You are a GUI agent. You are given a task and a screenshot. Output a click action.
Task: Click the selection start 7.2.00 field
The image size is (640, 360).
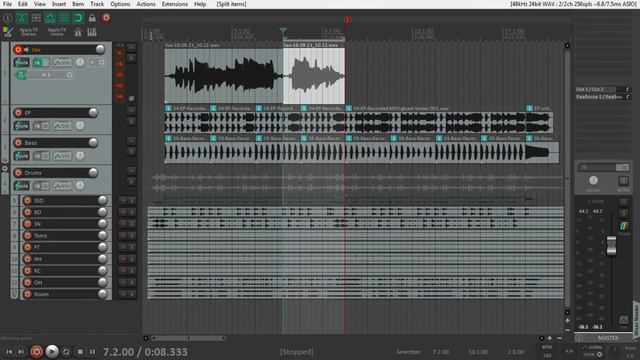(441, 352)
